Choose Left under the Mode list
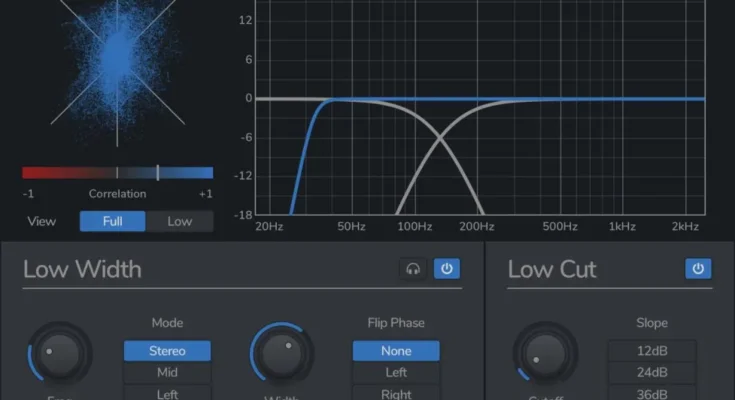 coord(167,393)
